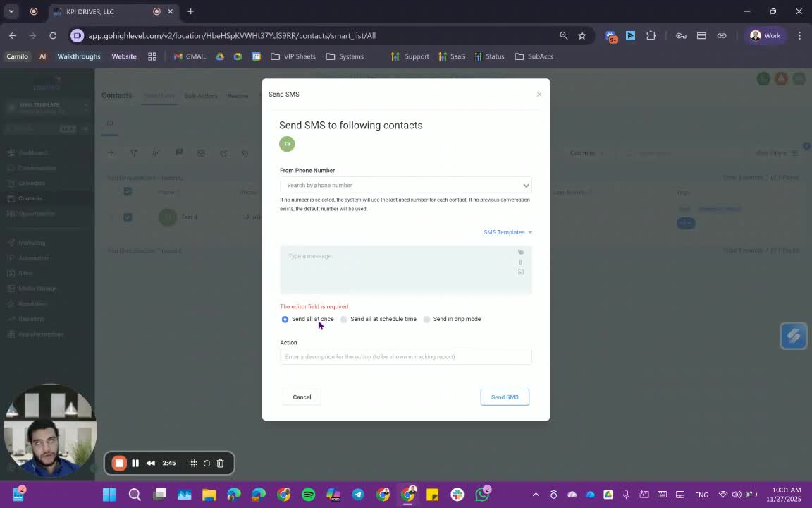The height and width of the screenshot is (508, 812).
Task: Insert a custom value tag in the message
Action: [x=521, y=253]
